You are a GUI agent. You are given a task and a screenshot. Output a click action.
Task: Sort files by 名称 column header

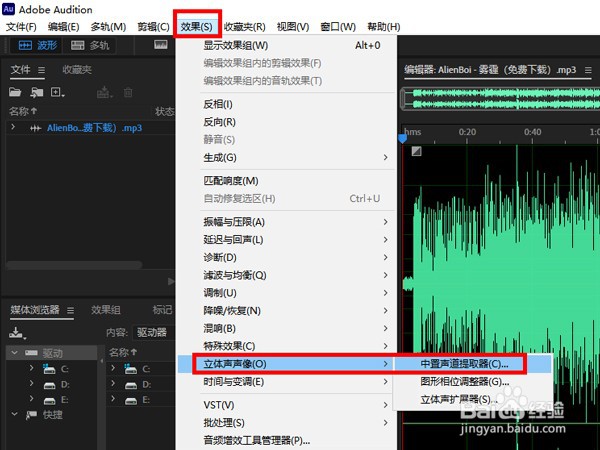(x=23, y=111)
